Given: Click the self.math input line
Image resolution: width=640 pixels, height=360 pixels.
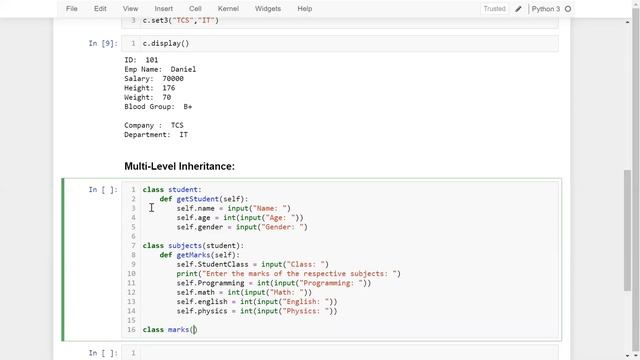Looking at the screenshot, I should 244,293.
